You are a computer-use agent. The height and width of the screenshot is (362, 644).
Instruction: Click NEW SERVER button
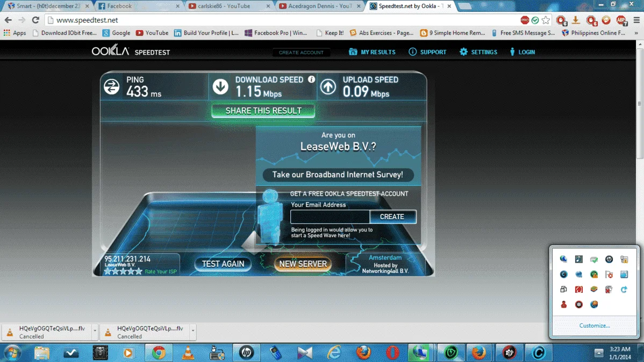(303, 264)
